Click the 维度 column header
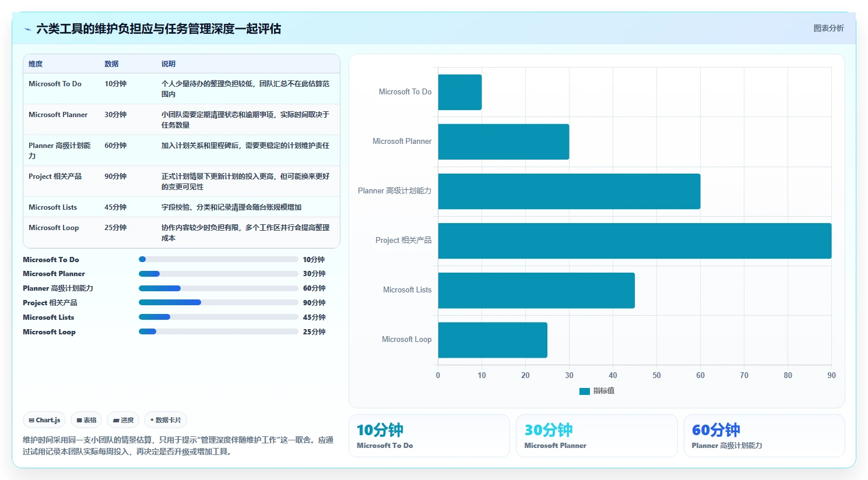This screenshot has height=480, width=868. (x=36, y=64)
